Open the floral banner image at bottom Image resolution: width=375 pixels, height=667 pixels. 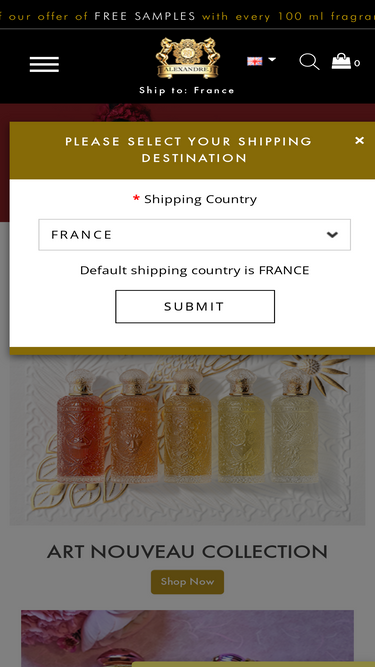(x=188, y=638)
